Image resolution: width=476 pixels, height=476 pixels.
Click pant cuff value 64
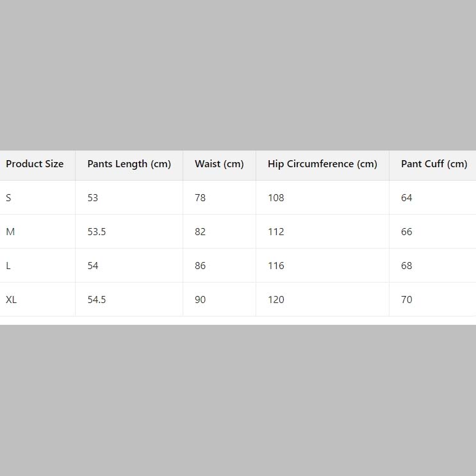coord(406,198)
